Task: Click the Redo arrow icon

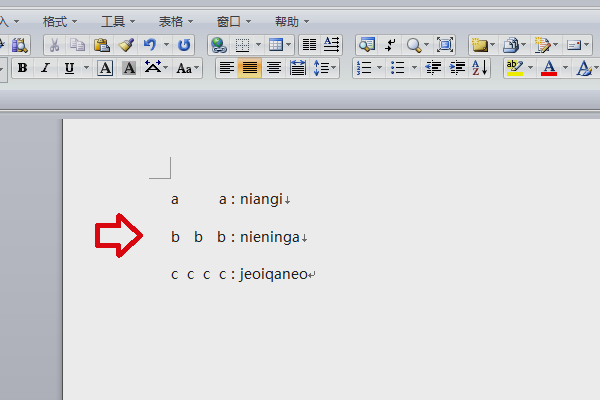Action: pos(184,45)
